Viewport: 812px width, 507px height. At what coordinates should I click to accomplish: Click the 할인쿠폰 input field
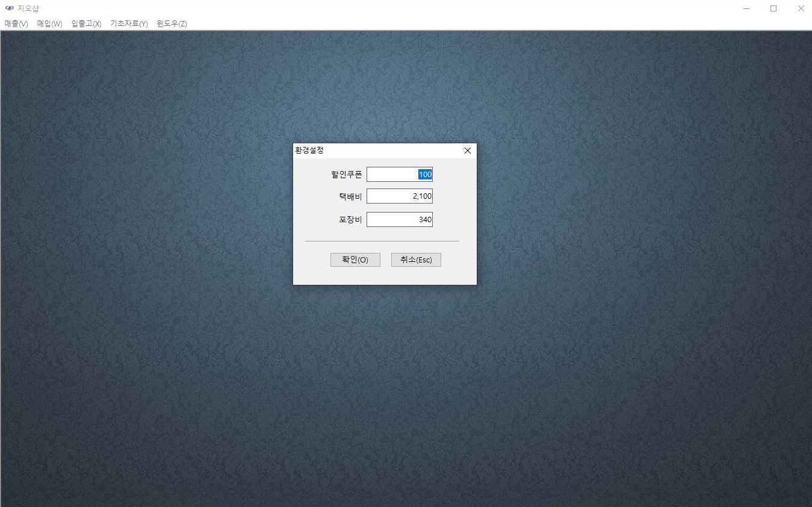coord(399,175)
